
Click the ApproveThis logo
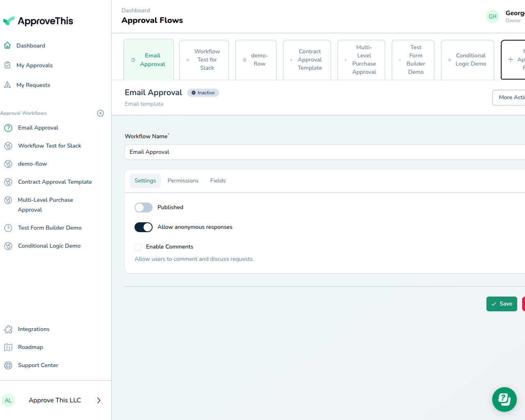point(38,21)
